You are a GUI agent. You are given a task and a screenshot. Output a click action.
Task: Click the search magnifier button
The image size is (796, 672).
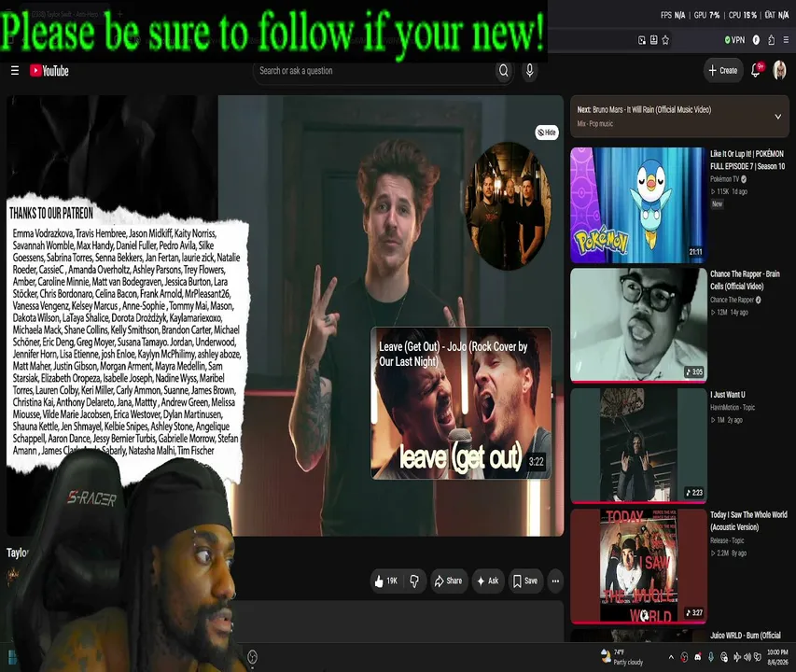coord(504,71)
